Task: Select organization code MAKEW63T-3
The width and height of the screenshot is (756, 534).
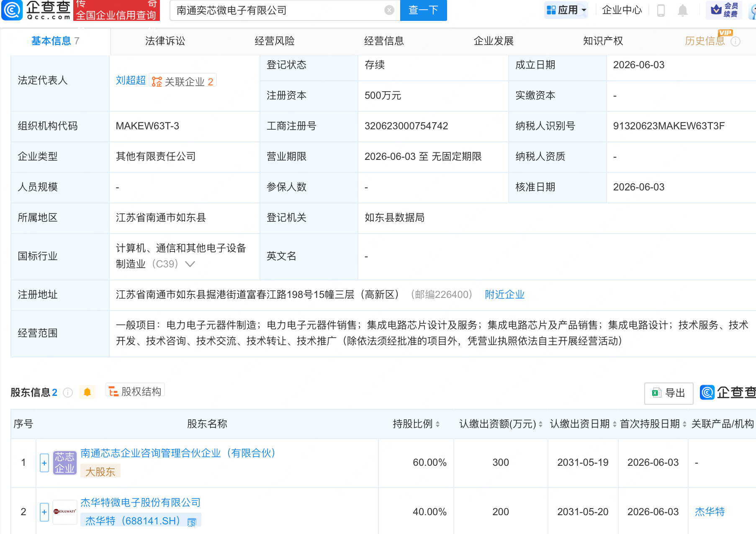Action: (147, 126)
